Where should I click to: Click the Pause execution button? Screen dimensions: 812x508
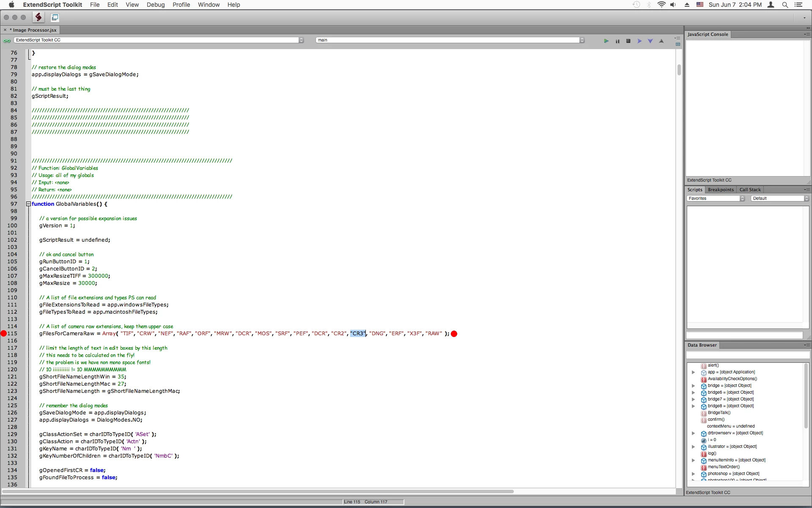tap(617, 41)
